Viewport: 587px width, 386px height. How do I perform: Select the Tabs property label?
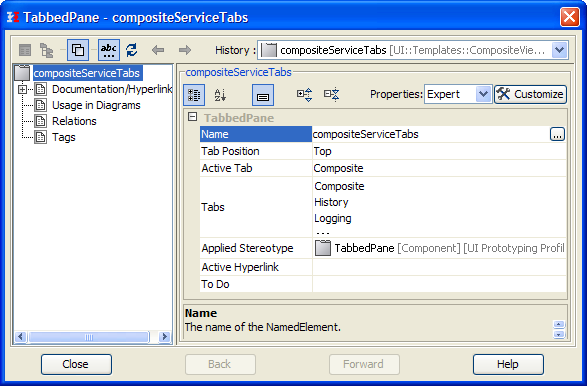pos(213,207)
